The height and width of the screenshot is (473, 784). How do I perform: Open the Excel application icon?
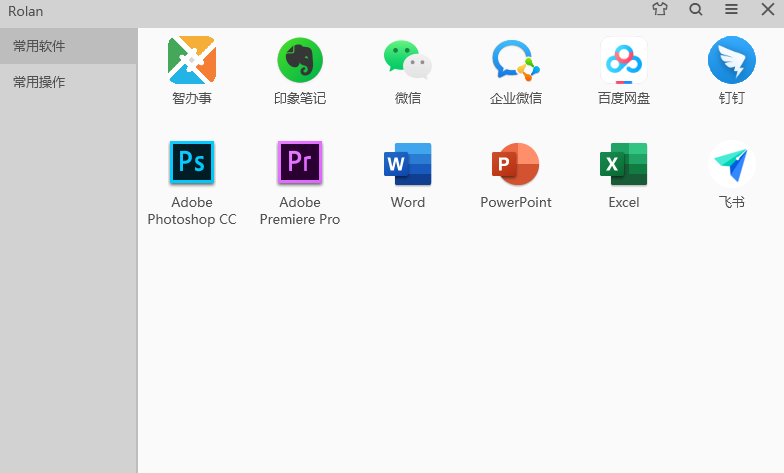coord(624,164)
